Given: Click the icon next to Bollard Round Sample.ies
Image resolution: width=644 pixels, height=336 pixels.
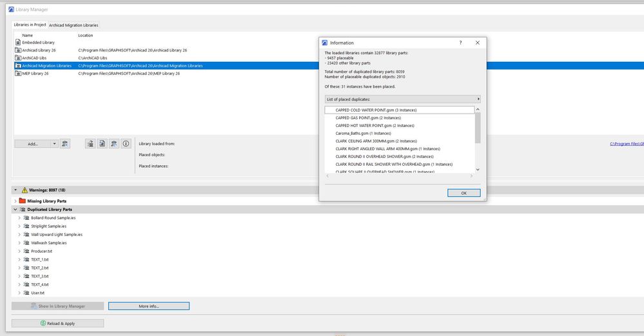Looking at the screenshot, I should [26, 218].
